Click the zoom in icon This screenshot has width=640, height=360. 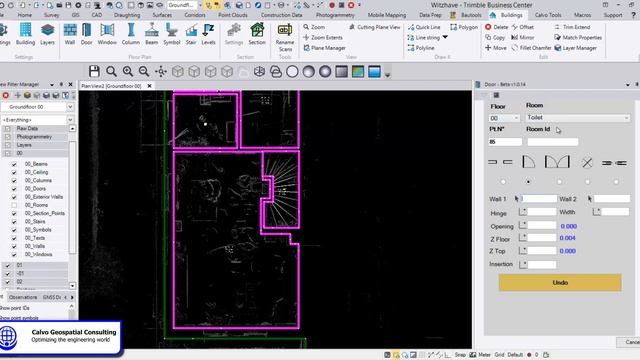click(x=128, y=71)
